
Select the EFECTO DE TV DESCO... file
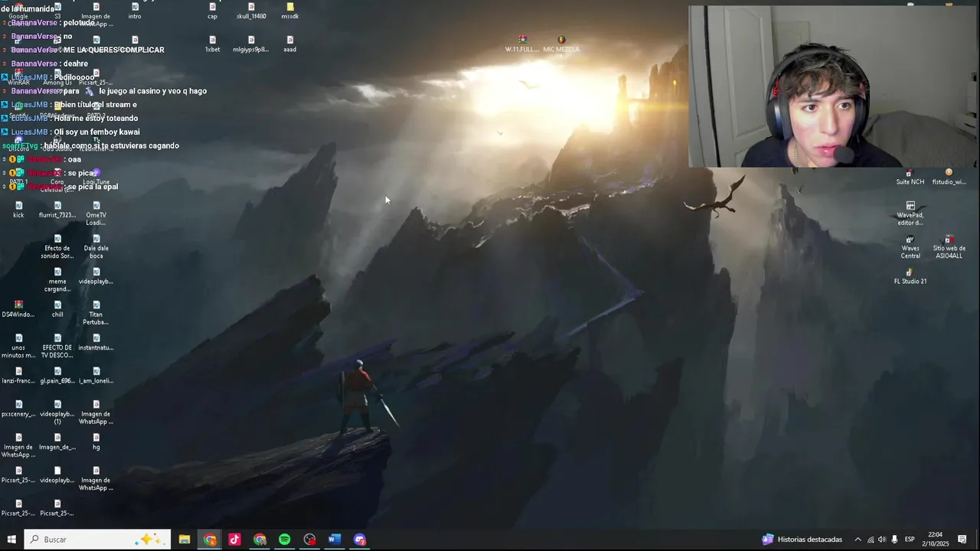point(57,347)
